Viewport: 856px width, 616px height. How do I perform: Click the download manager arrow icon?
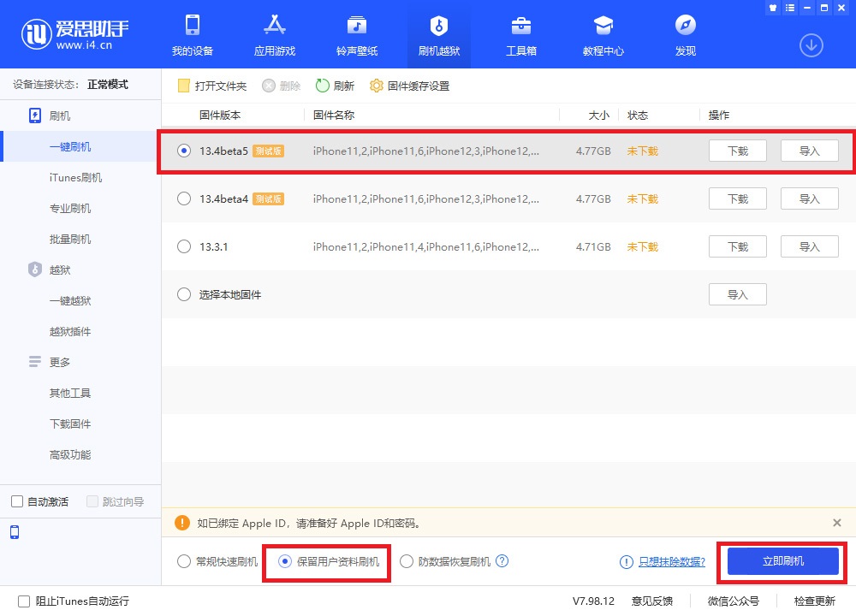click(811, 45)
